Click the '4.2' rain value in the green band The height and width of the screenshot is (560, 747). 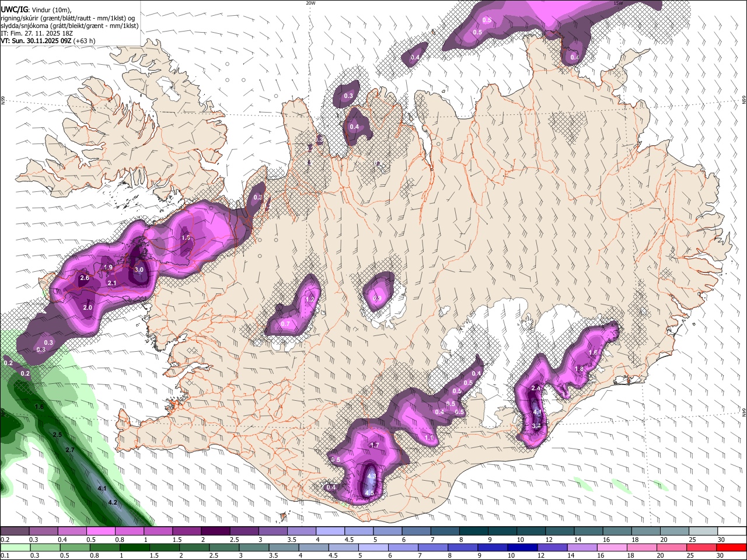[x=113, y=502]
